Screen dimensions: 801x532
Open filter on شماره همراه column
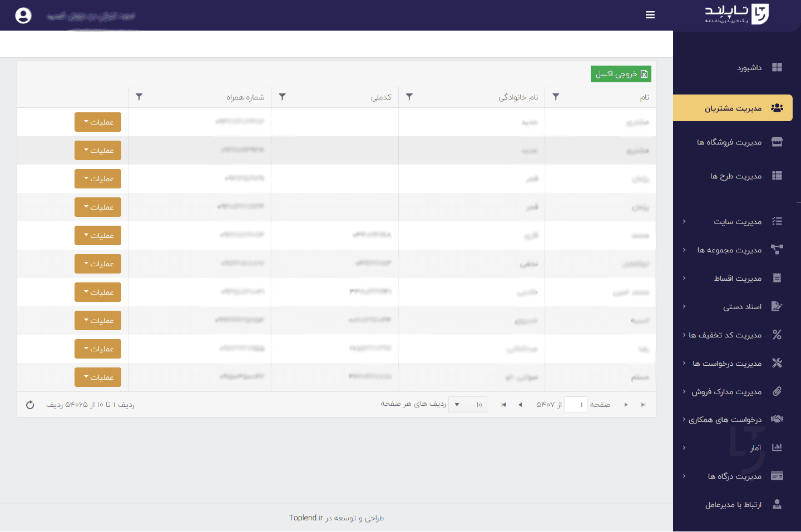(x=139, y=97)
